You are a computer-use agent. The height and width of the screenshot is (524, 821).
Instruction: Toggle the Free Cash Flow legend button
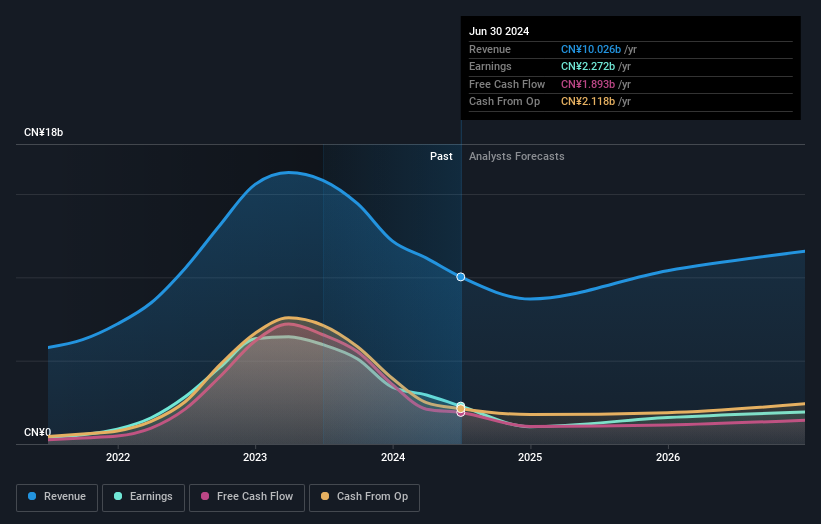247,497
